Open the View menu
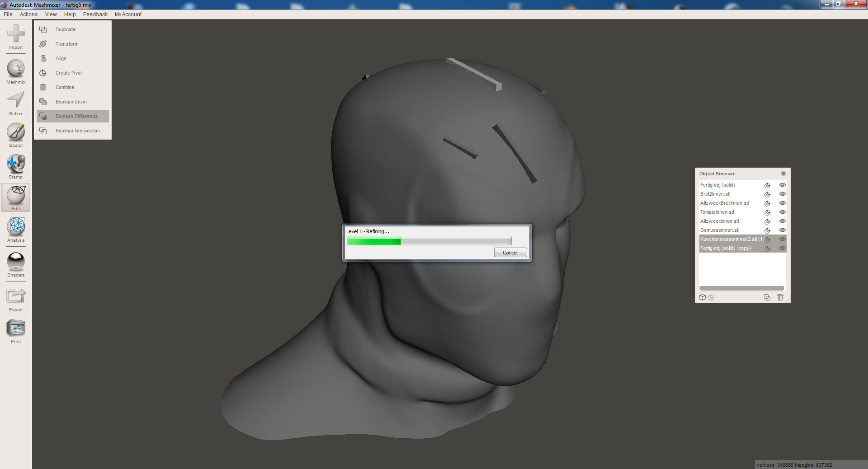The width and height of the screenshot is (868, 469). [x=51, y=14]
